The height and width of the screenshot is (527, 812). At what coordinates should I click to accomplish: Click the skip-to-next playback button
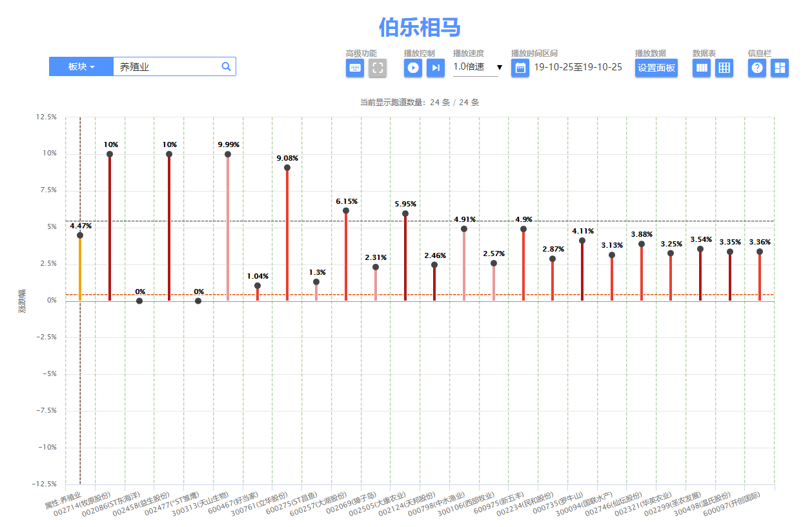click(x=436, y=68)
